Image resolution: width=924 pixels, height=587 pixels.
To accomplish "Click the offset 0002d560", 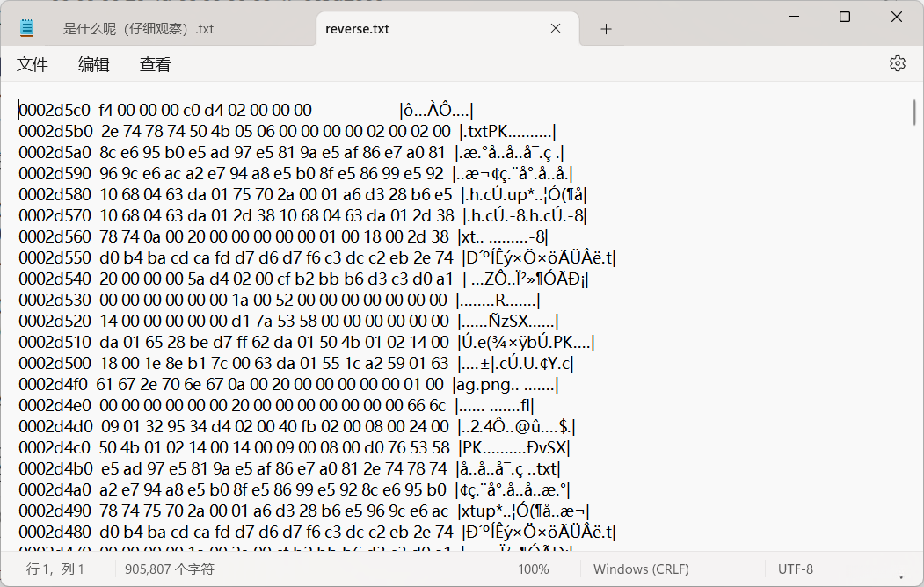I will (x=55, y=236).
